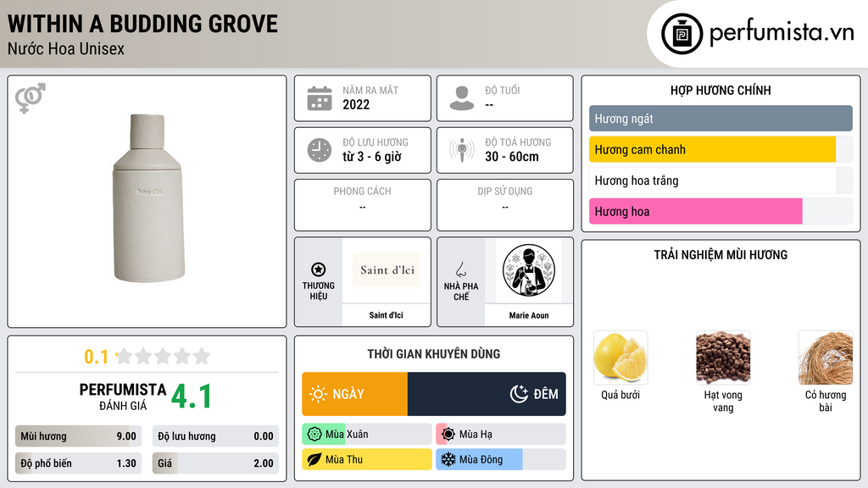Screen dimensions: 868x488
Task: Click the Hợp hương chính heading
Action: (721, 91)
